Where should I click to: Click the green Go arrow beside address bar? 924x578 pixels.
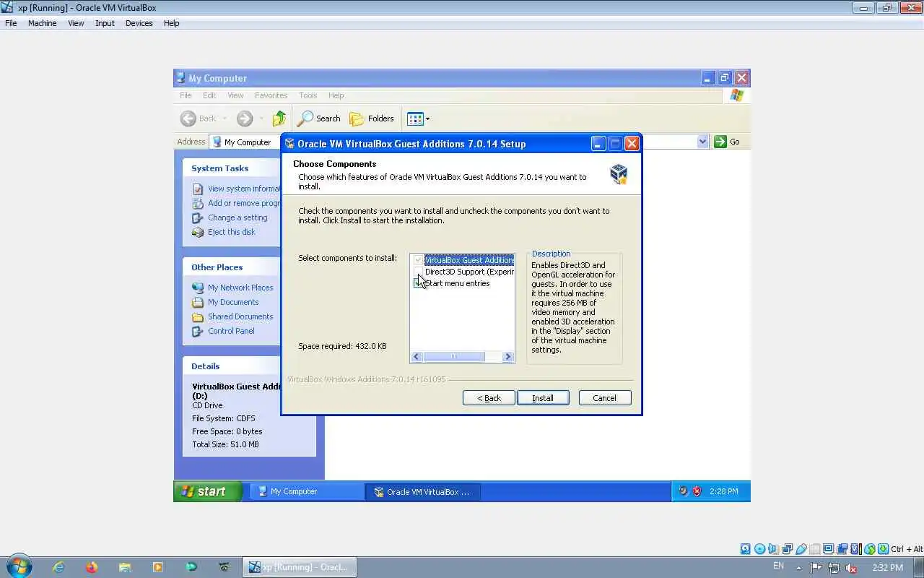[x=720, y=142]
